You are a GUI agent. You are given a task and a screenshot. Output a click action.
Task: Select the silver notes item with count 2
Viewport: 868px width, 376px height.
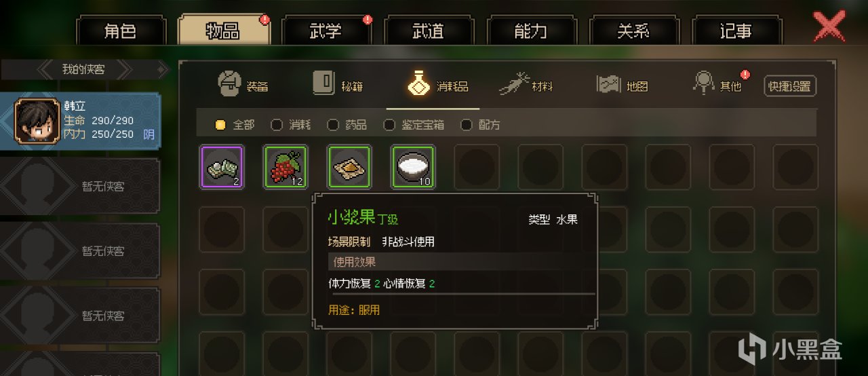pos(222,167)
